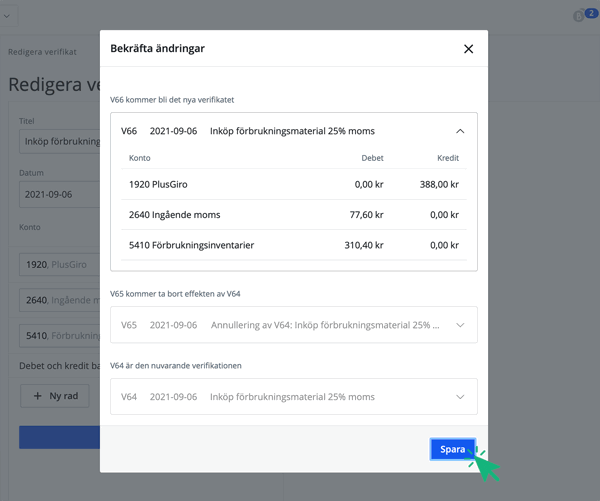Collapse the V66 verification panel
The width and height of the screenshot is (600, 501).
(460, 131)
